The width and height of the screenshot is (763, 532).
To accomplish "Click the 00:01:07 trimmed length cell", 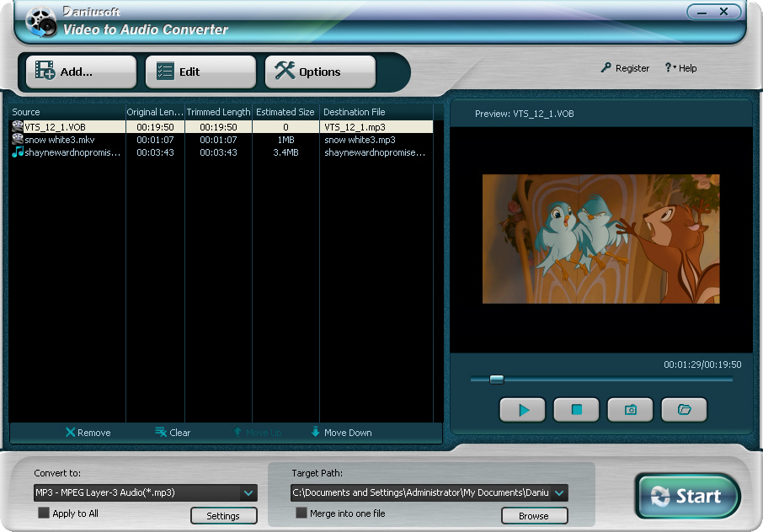I will [218, 140].
